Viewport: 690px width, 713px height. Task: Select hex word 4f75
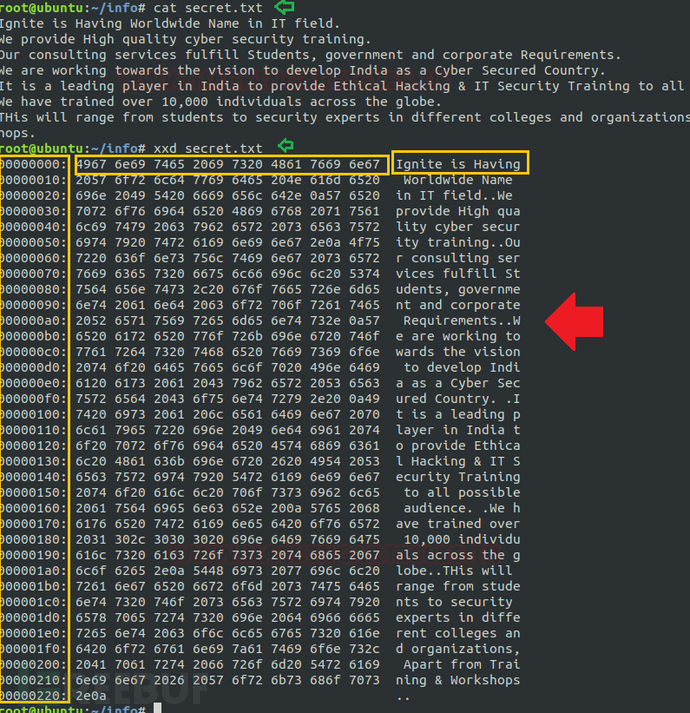coord(364,242)
